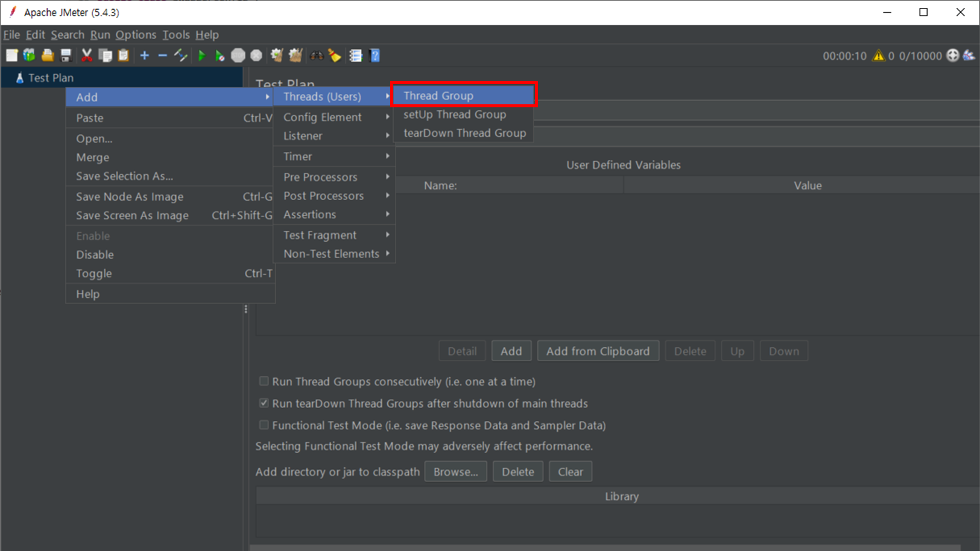This screenshot has height=551, width=980.
Task: Open the Edit menu in menu bar
Action: 35,34
